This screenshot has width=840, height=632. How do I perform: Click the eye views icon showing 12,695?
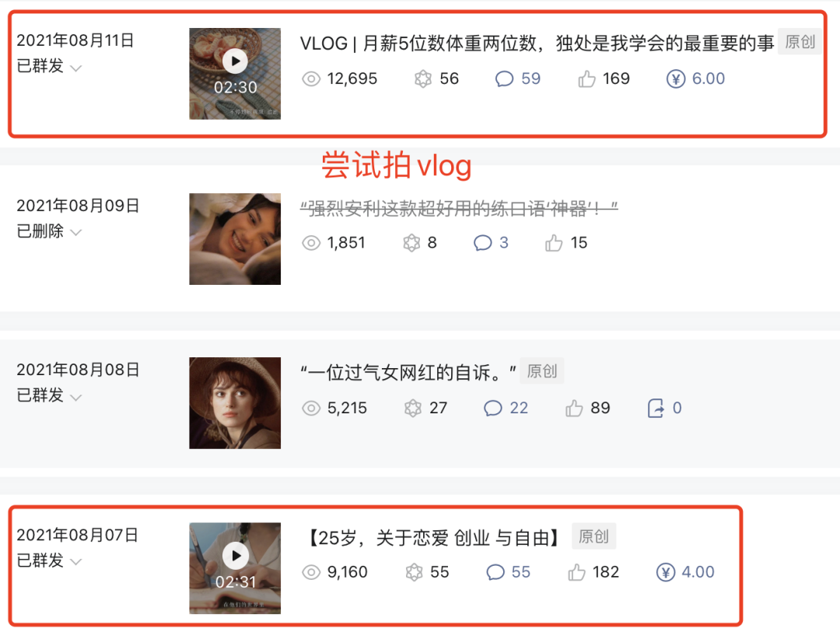click(x=310, y=79)
